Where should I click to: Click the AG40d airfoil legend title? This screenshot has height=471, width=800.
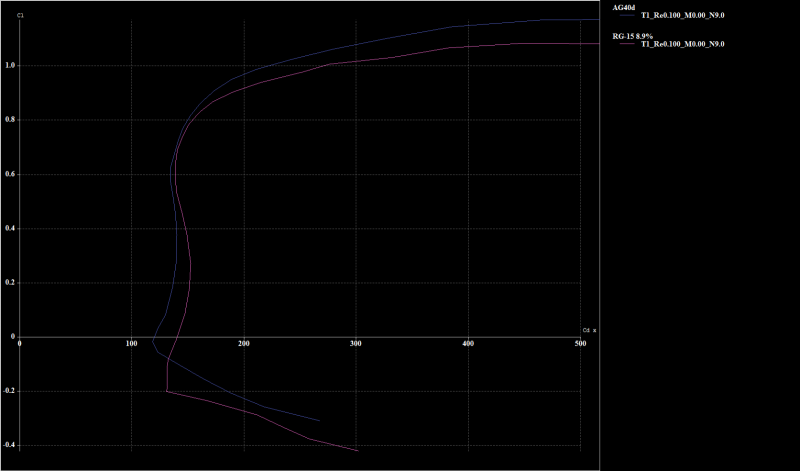point(625,7)
